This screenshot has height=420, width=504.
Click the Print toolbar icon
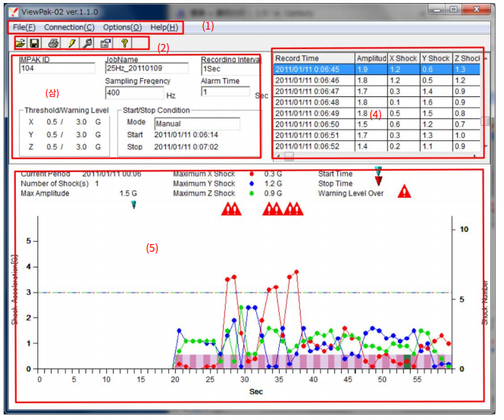point(53,44)
